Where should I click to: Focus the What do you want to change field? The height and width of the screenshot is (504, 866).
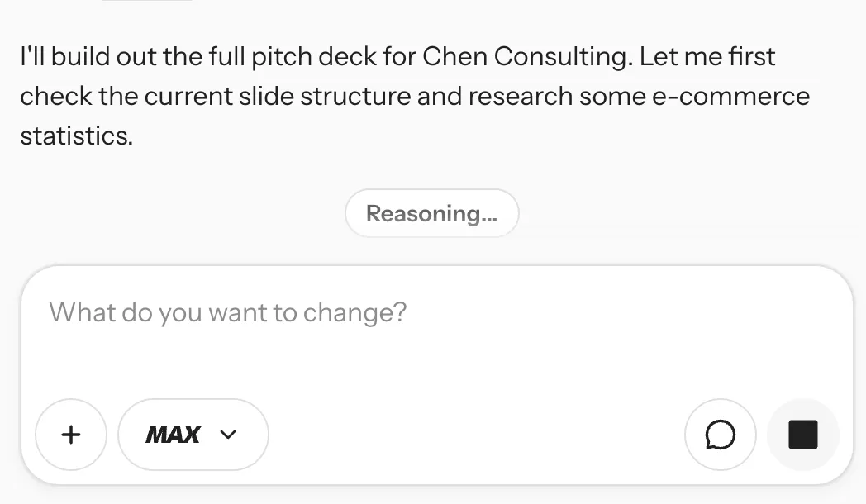point(331,312)
